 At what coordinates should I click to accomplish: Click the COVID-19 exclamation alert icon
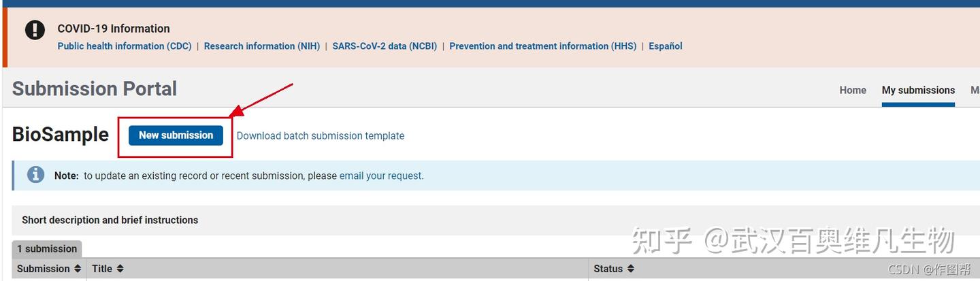35,30
